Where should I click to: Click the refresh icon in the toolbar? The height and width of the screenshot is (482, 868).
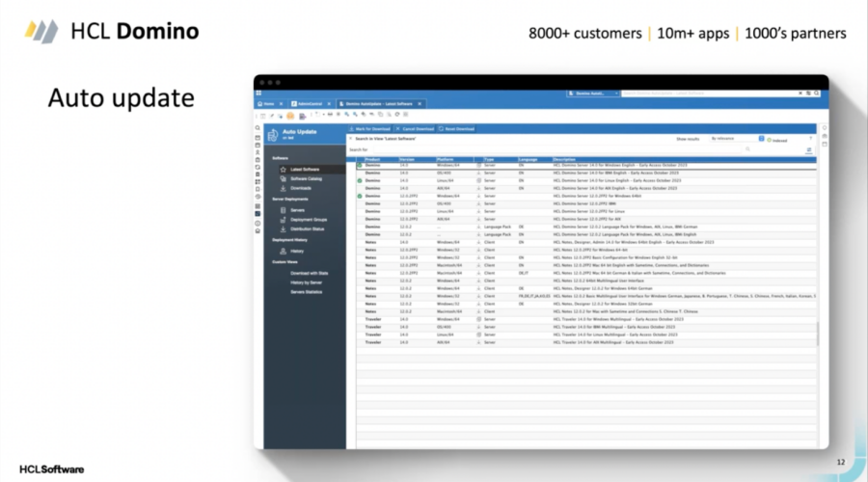point(397,115)
